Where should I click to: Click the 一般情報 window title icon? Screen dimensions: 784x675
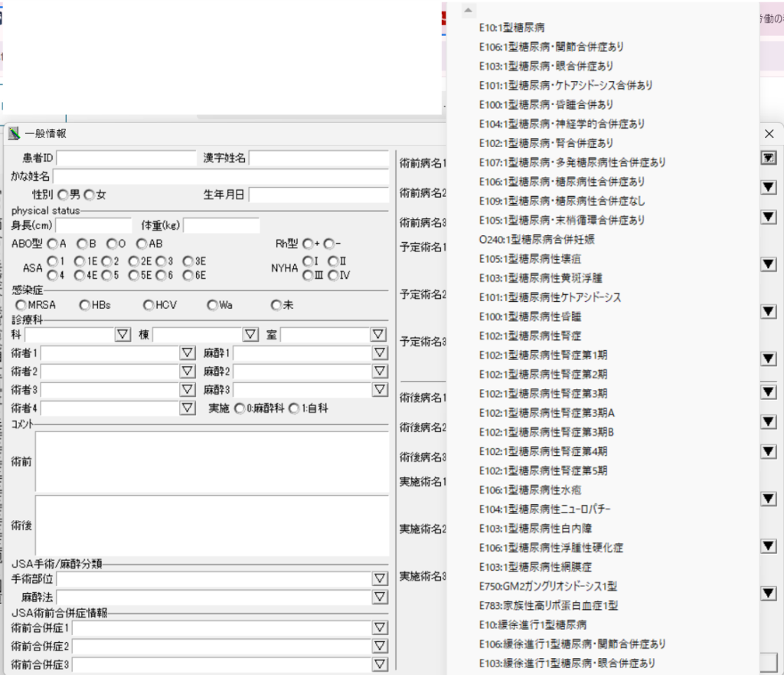tap(14, 133)
